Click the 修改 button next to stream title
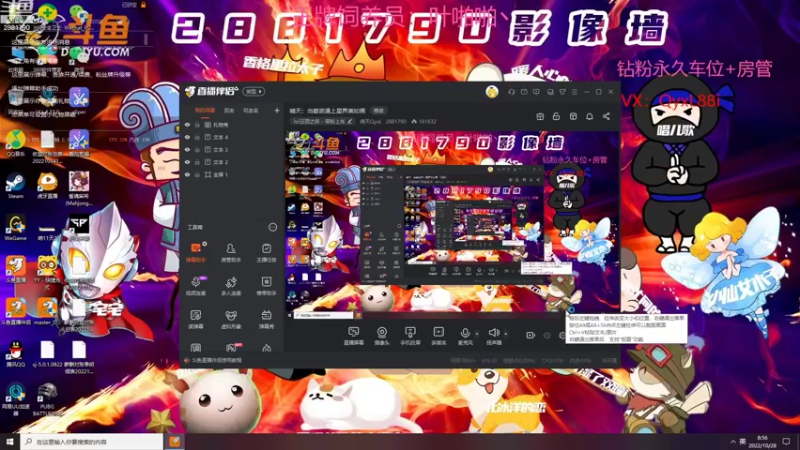Image resolution: width=800 pixels, height=450 pixels. click(x=379, y=111)
